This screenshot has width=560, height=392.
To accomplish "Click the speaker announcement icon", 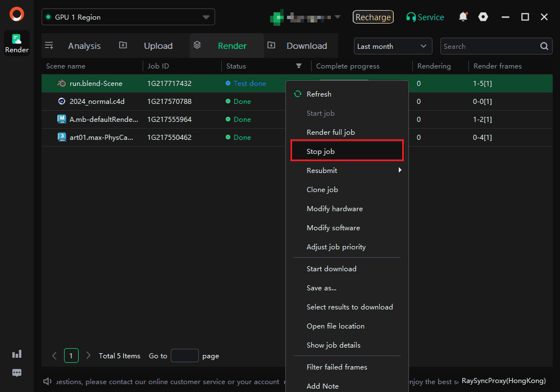I will tap(48, 381).
